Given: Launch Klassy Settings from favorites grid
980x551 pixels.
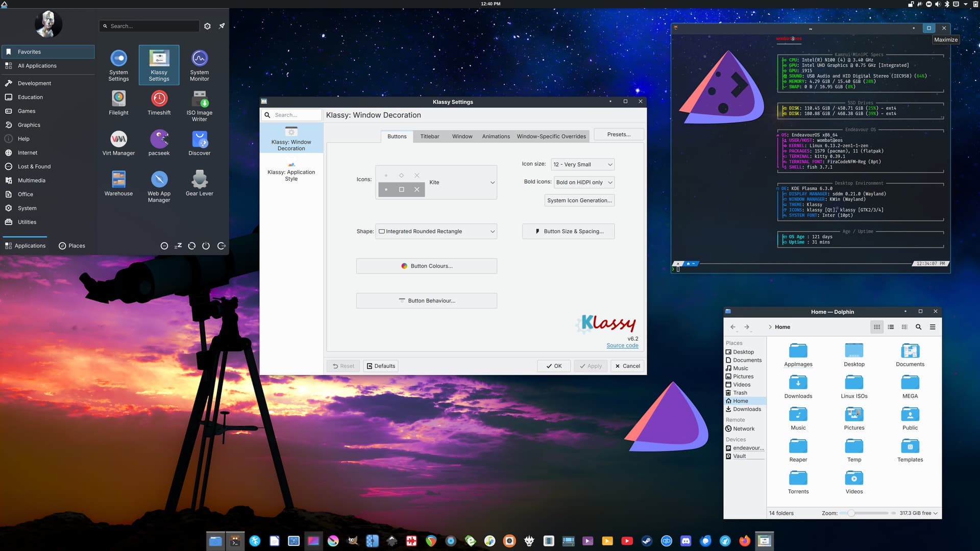Looking at the screenshot, I should [x=159, y=65].
